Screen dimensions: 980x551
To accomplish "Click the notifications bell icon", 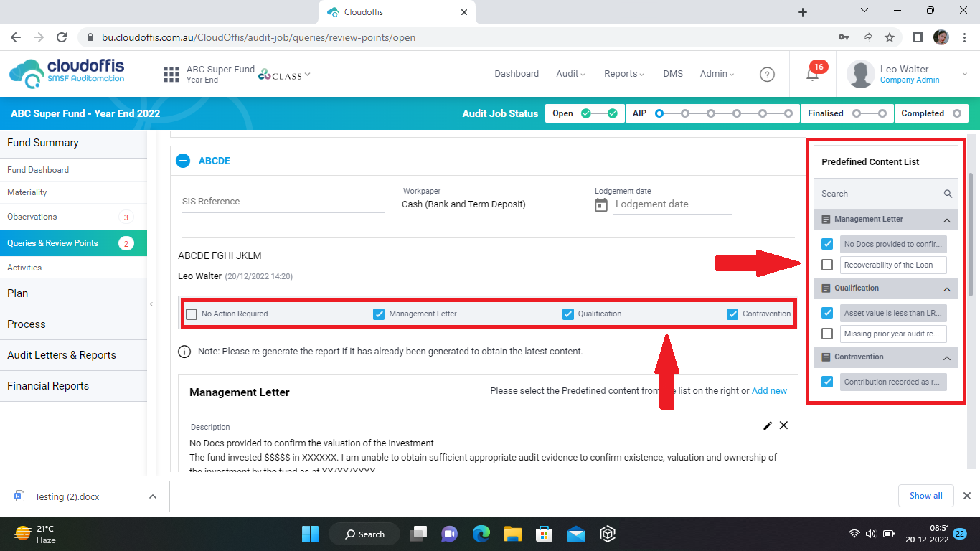I will pos(811,74).
